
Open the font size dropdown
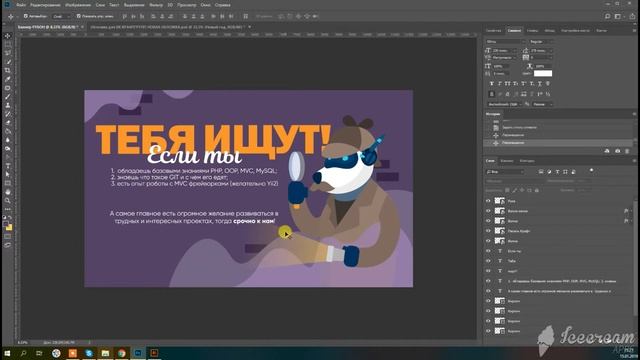(503, 51)
